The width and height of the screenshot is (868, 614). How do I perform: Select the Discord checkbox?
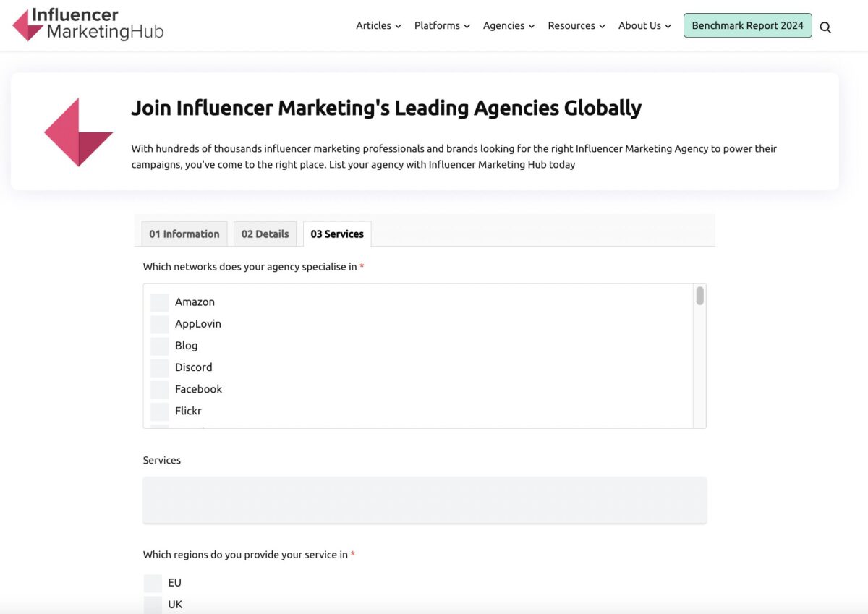click(160, 367)
